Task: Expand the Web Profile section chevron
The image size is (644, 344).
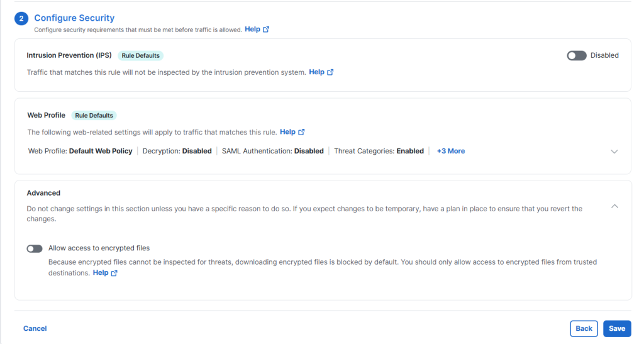Action: point(614,152)
